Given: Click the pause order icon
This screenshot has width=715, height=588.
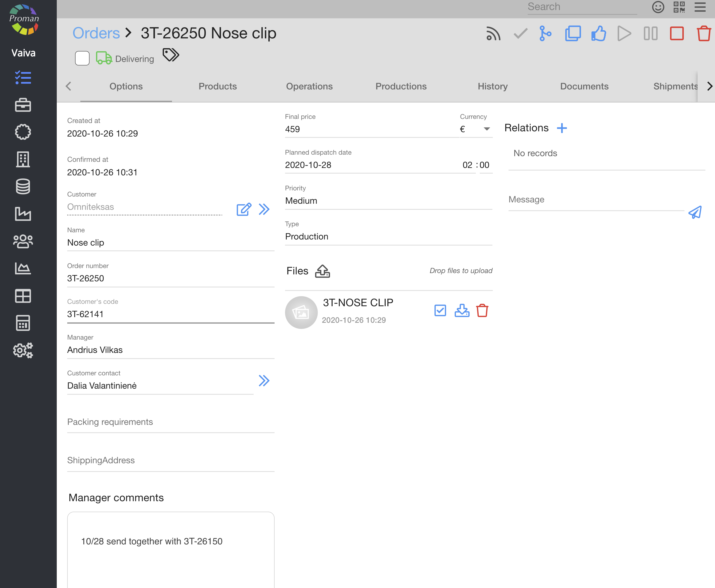Looking at the screenshot, I should tap(651, 34).
